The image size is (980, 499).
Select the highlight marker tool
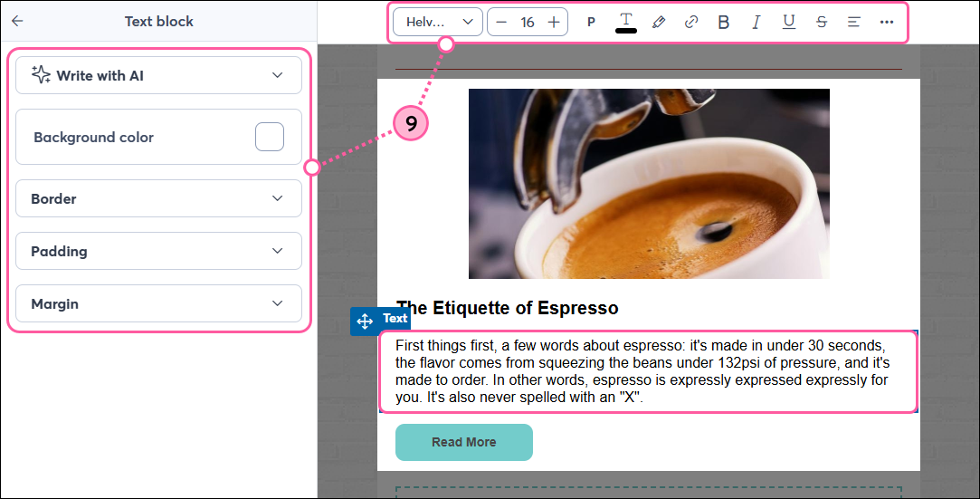(x=658, y=22)
